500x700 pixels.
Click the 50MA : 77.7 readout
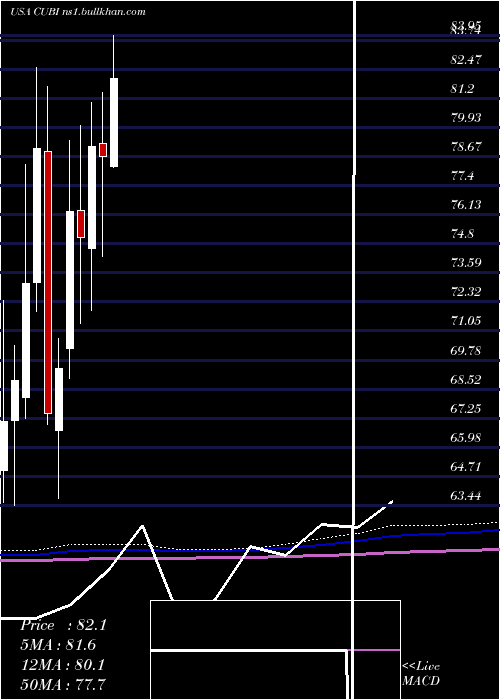pyautogui.click(x=63, y=684)
